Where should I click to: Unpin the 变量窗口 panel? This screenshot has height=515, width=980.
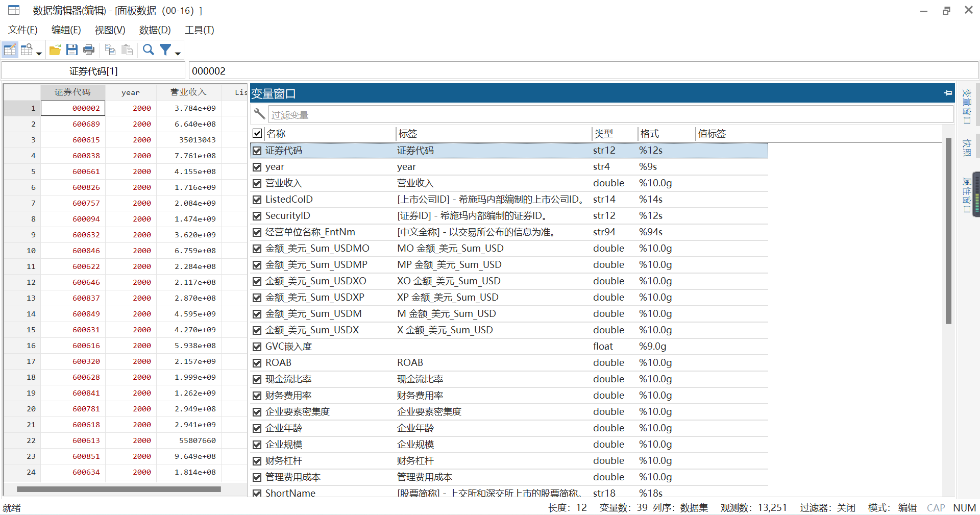948,93
